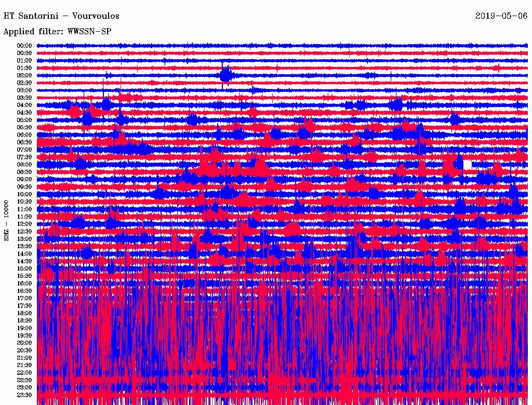The height and width of the screenshot is (405, 532).
Task: Select the 12:00 time row label
Action: tap(24, 224)
